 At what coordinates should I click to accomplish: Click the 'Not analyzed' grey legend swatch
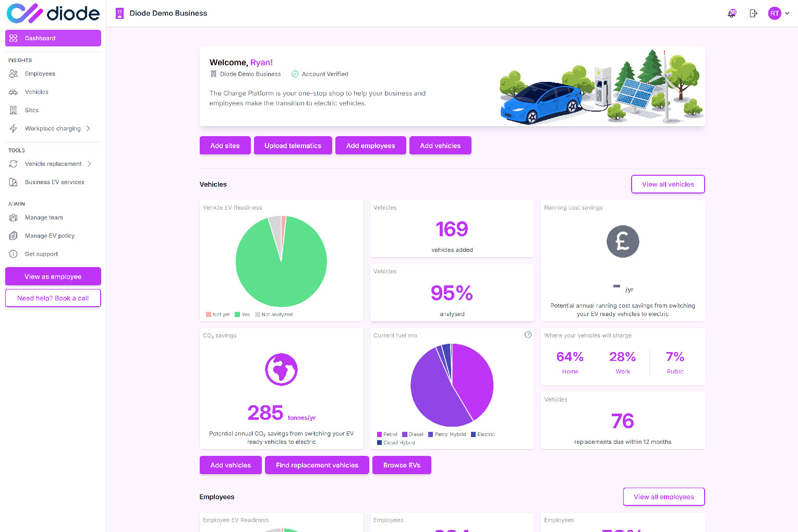(x=258, y=315)
